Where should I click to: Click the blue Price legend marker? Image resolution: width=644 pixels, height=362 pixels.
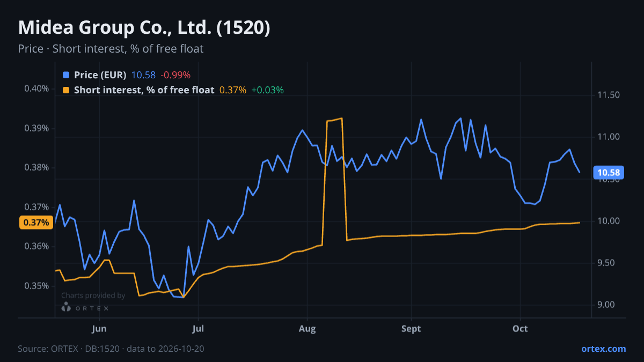(x=66, y=75)
